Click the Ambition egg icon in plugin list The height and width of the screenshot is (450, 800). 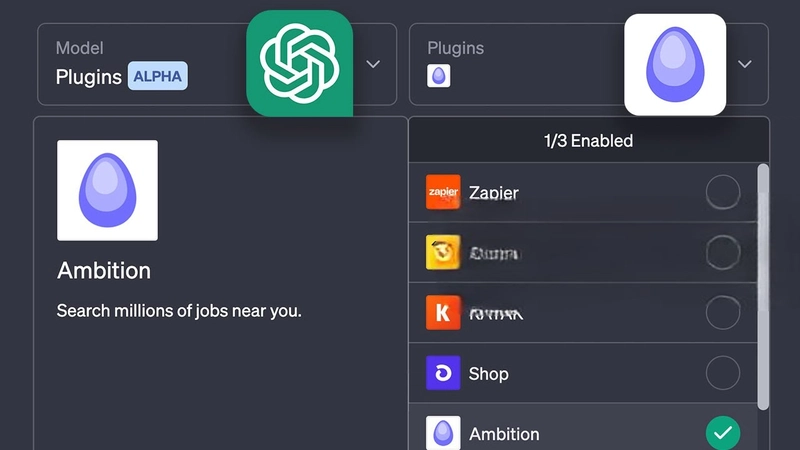(443, 433)
